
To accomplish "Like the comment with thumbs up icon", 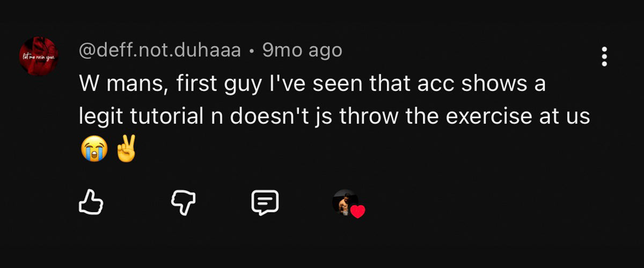I will point(91,203).
